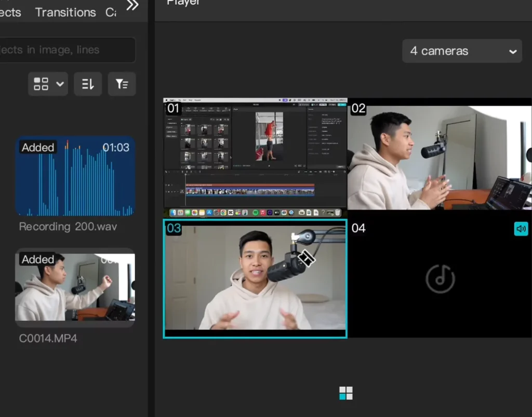Viewport: 532px width, 417px height.
Task: Click the Added badge on Recording 200.wav
Action: [x=38, y=147]
